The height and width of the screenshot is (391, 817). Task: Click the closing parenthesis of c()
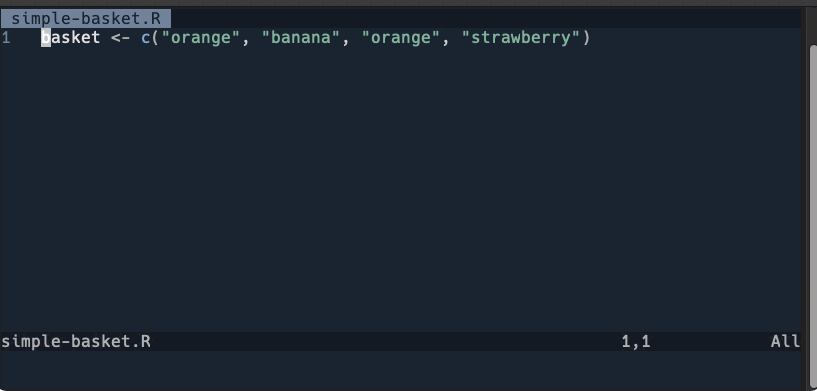tap(587, 38)
